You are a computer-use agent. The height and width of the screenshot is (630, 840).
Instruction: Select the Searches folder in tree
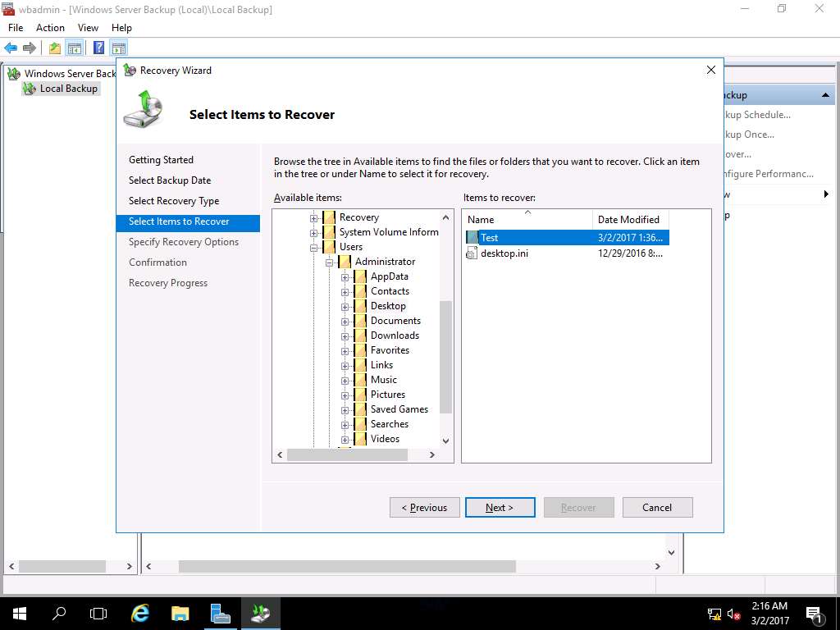390,424
